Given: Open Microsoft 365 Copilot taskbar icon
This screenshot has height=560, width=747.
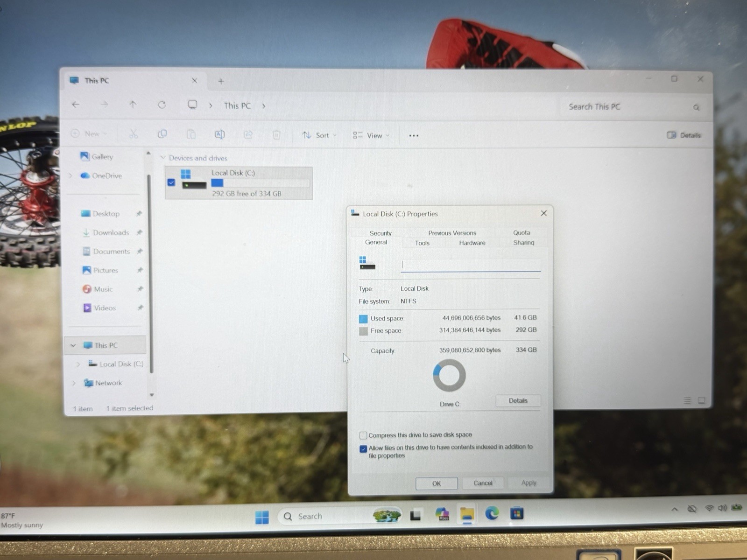Looking at the screenshot, I should click(x=442, y=514).
